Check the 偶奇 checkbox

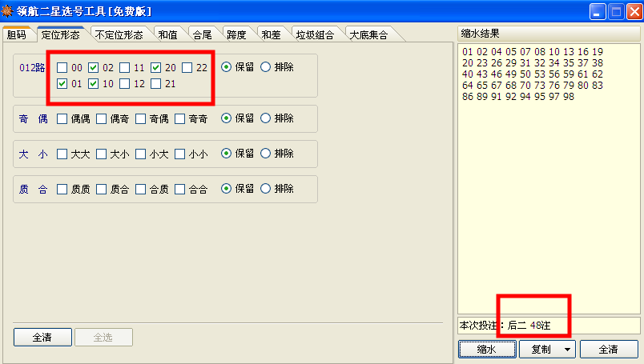(102, 119)
